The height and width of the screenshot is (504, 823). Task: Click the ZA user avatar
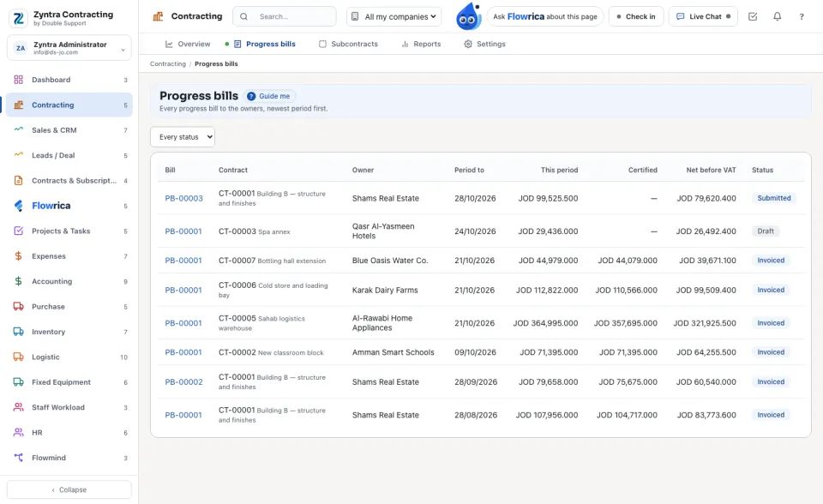[21, 48]
